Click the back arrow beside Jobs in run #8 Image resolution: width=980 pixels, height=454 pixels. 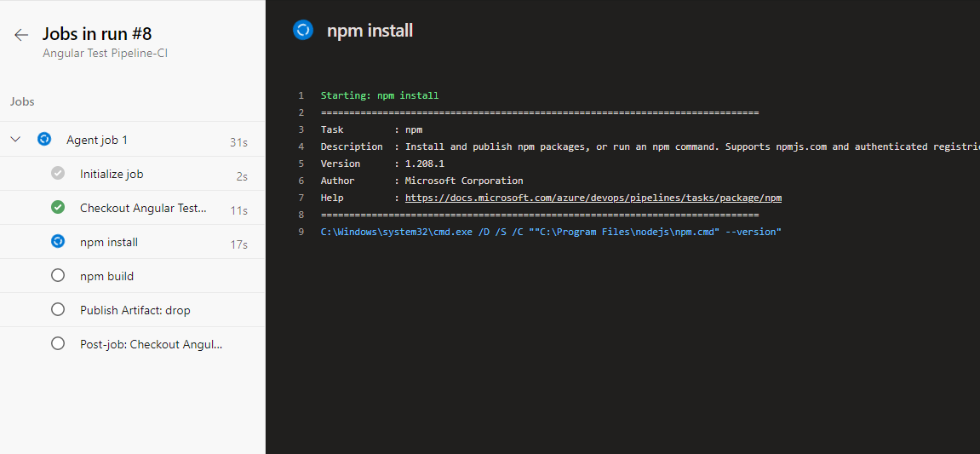tap(21, 35)
